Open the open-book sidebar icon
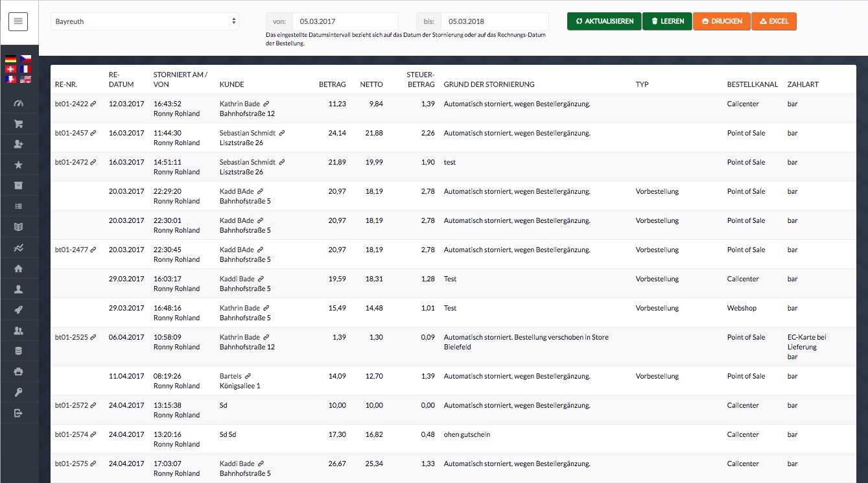Viewport: 868px width, 483px height. (18, 227)
